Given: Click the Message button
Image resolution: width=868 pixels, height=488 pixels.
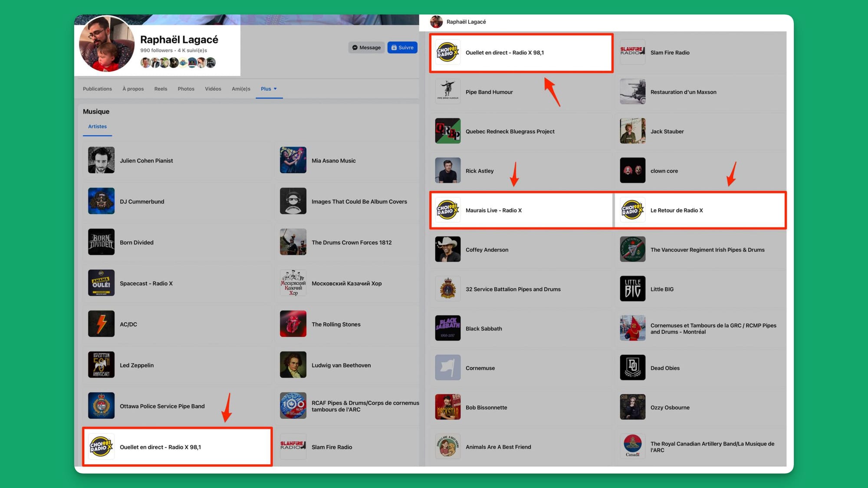Looking at the screenshot, I should (366, 47).
